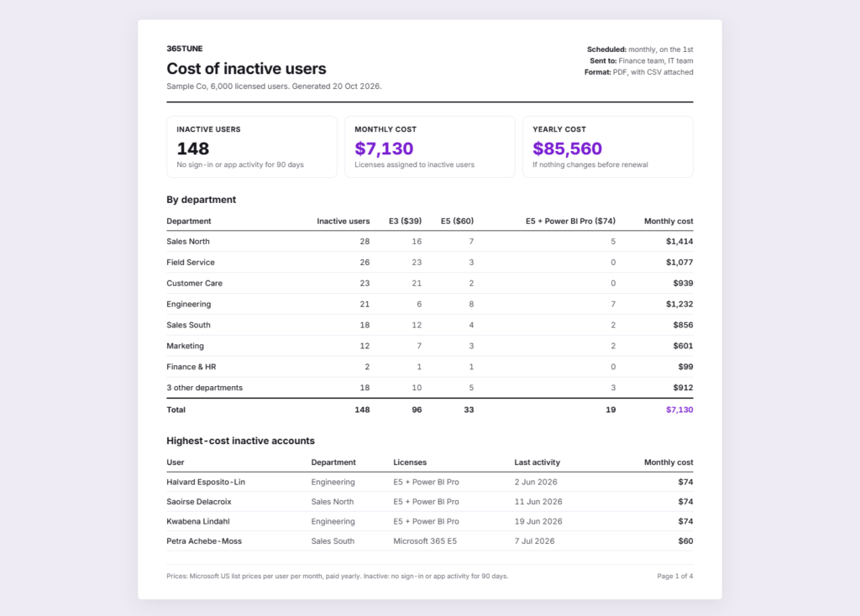Select user Petra Achebe-Moss
The height and width of the screenshot is (616, 860).
pyautogui.click(x=204, y=541)
